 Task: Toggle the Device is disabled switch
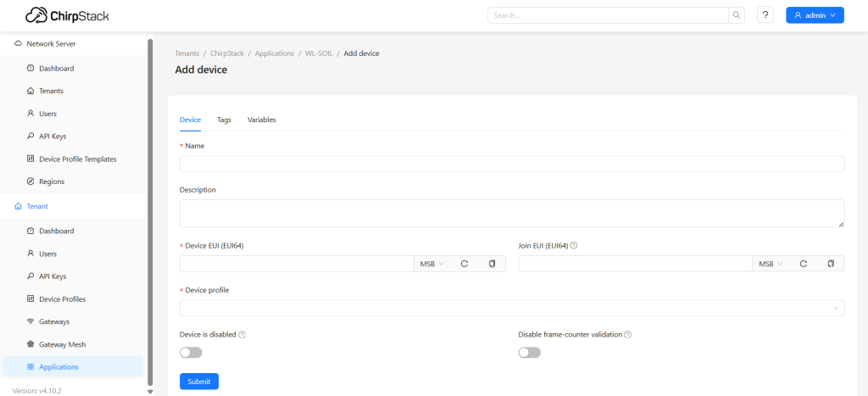tap(191, 352)
